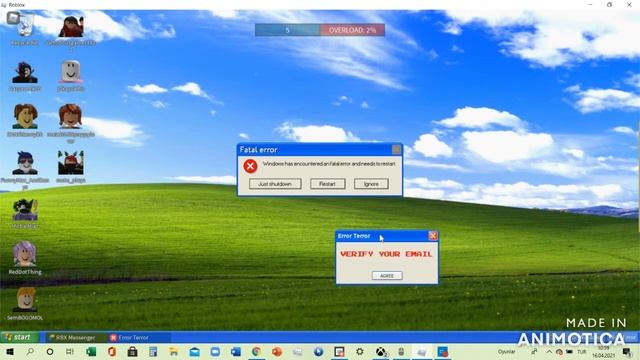Open Calculator from the taskbar

pyautogui.click(x=153, y=352)
